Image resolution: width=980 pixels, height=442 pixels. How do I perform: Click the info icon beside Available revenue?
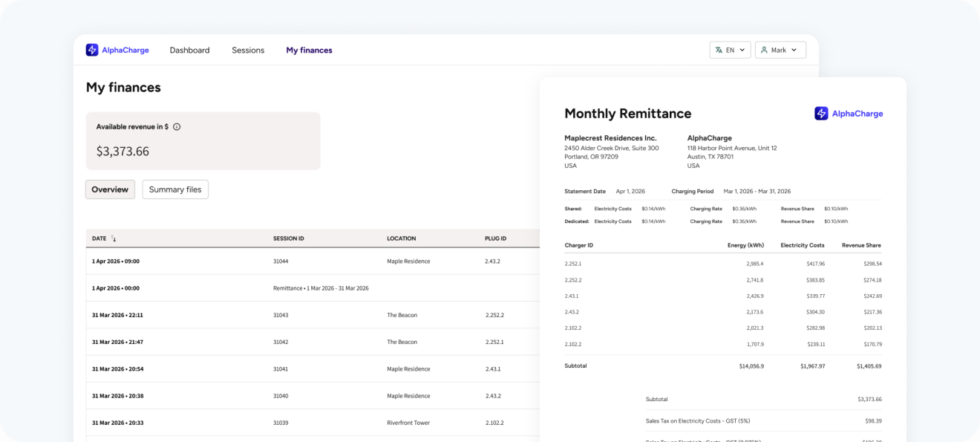click(x=177, y=127)
